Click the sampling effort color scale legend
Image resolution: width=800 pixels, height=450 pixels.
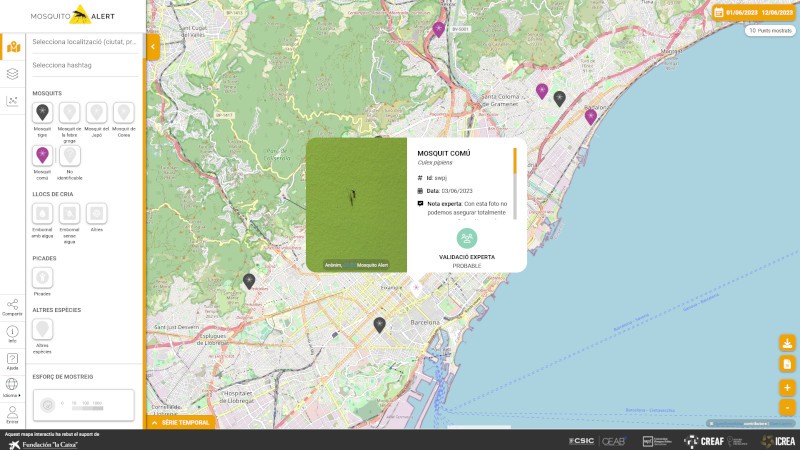(87, 406)
